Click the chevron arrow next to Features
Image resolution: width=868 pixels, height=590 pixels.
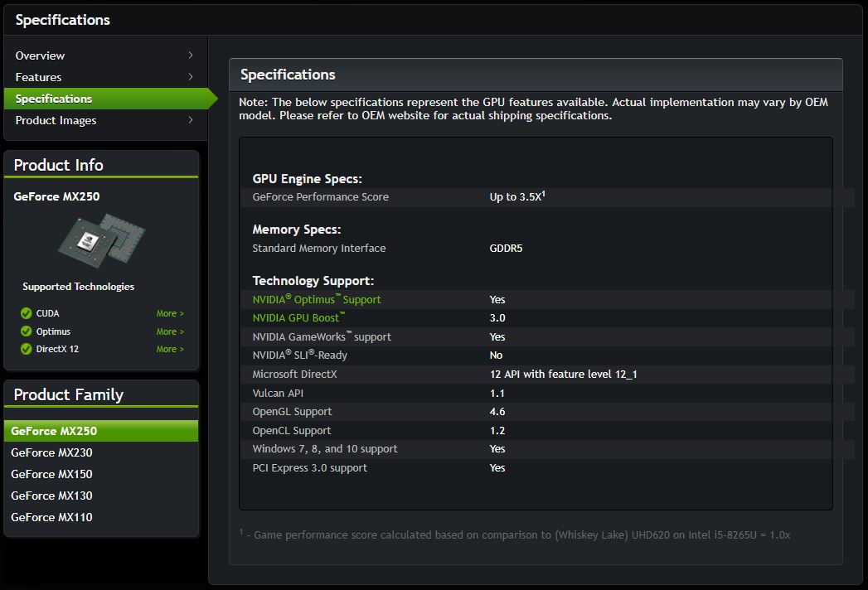191,76
